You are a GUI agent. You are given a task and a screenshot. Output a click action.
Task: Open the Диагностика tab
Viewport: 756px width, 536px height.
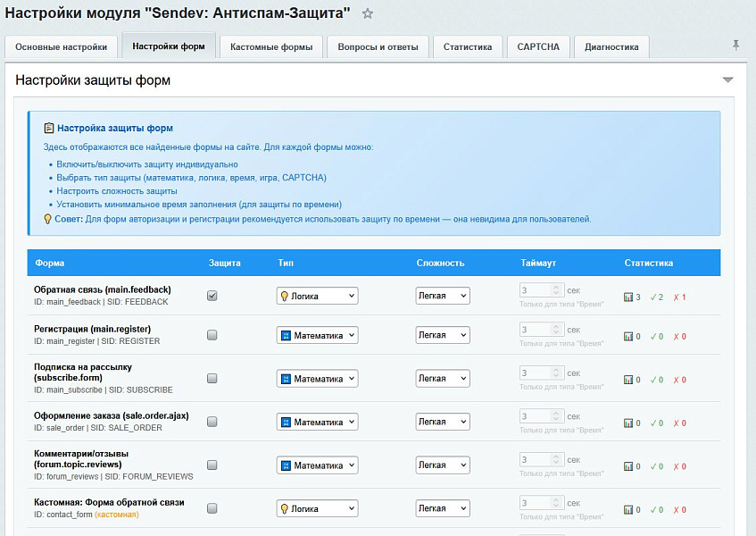[x=611, y=47]
